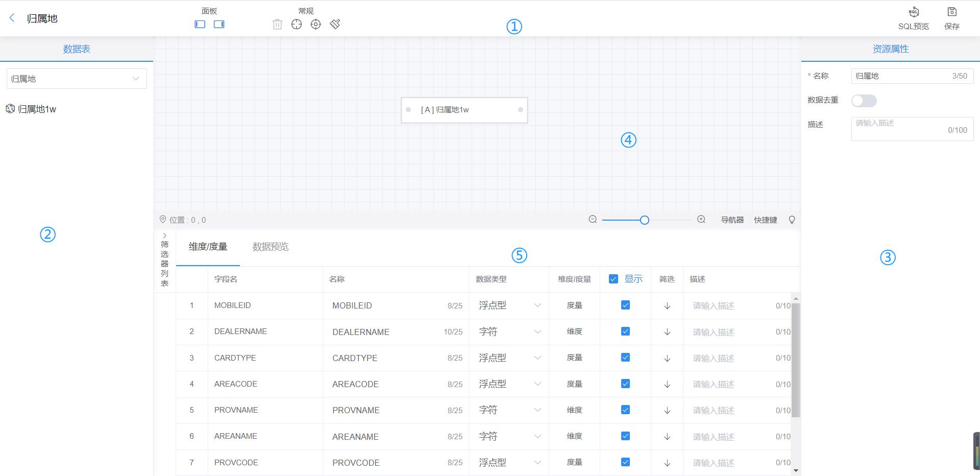This screenshot has height=476, width=980.
Task: Click scrollbar up arrow in field table
Action: 796,298
